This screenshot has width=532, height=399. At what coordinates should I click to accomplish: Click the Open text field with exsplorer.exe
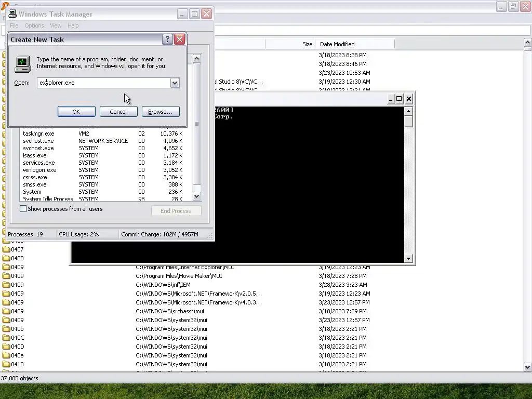tap(104, 83)
